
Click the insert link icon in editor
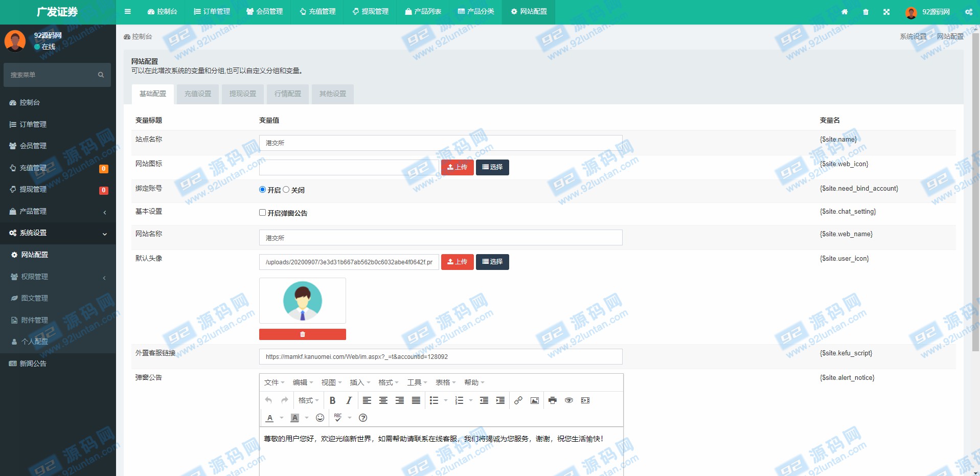tap(518, 400)
